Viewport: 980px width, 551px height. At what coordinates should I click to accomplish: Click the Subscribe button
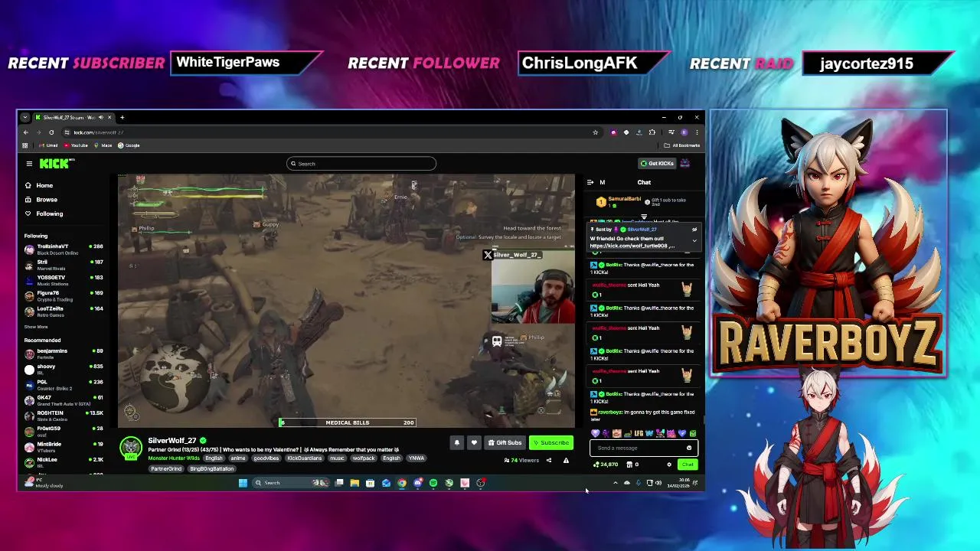pyautogui.click(x=550, y=442)
